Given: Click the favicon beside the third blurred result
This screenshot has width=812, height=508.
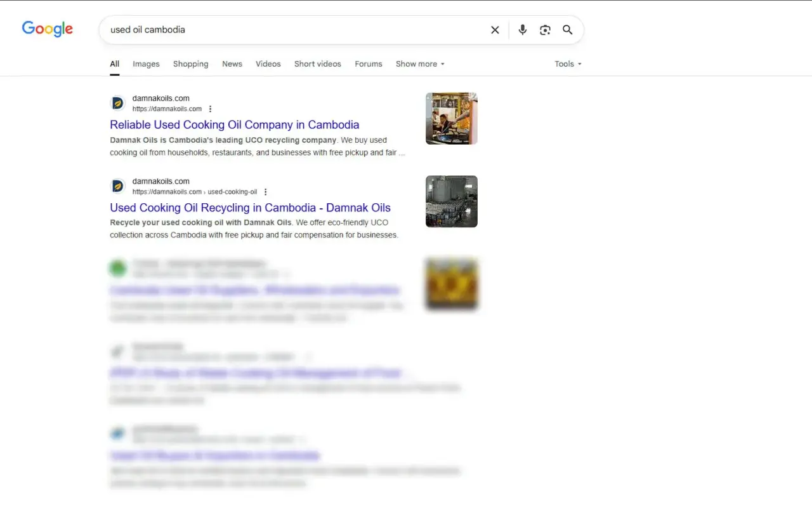Looking at the screenshot, I should (117, 268).
